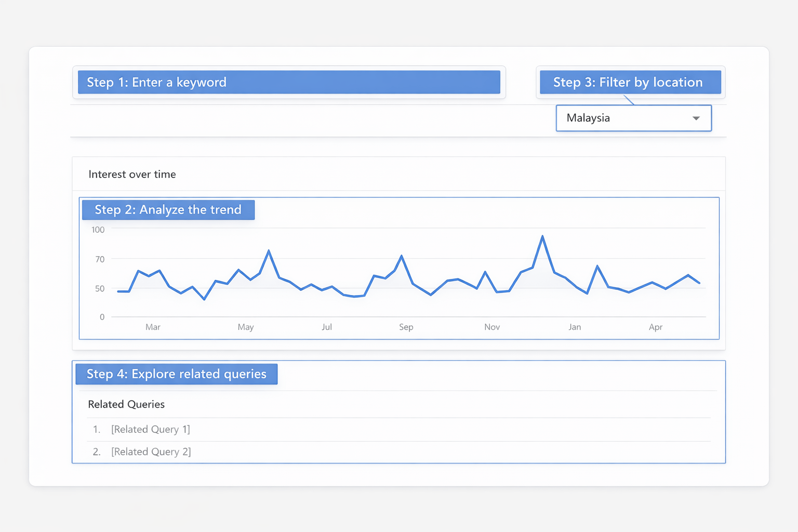Open the [Related Query 1] entry

click(151, 429)
